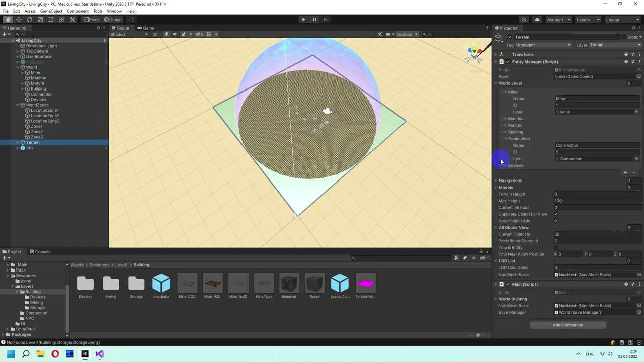Image resolution: width=644 pixels, height=362 pixels.
Task: Select the Rect tool
Action: pos(51,20)
